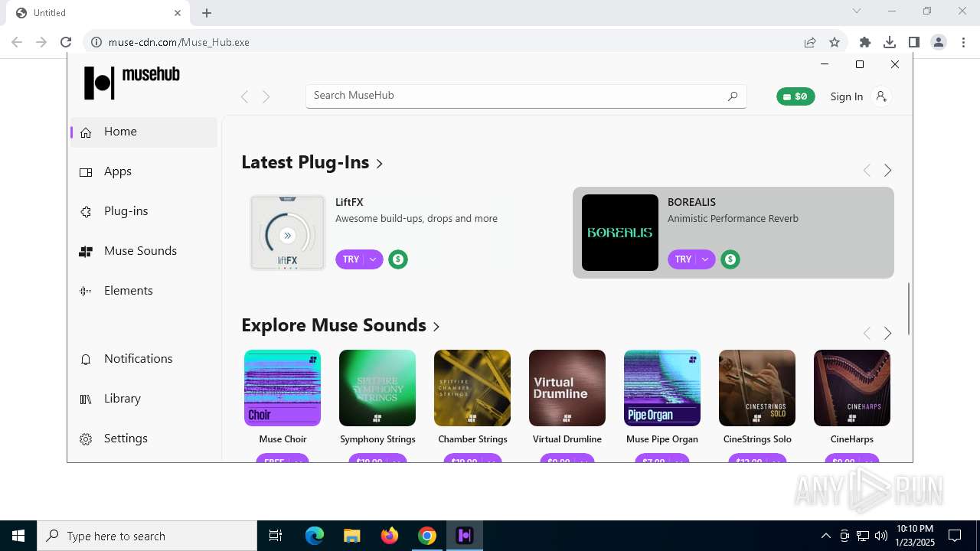Click the MuseHub back navigation arrow
The width and height of the screenshot is (980, 551).
click(x=245, y=96)
